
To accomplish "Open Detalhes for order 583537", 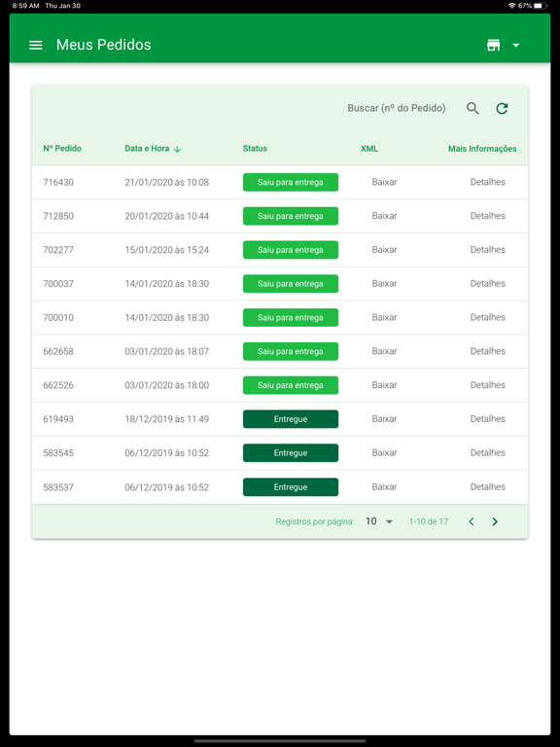I will point(488,487).
